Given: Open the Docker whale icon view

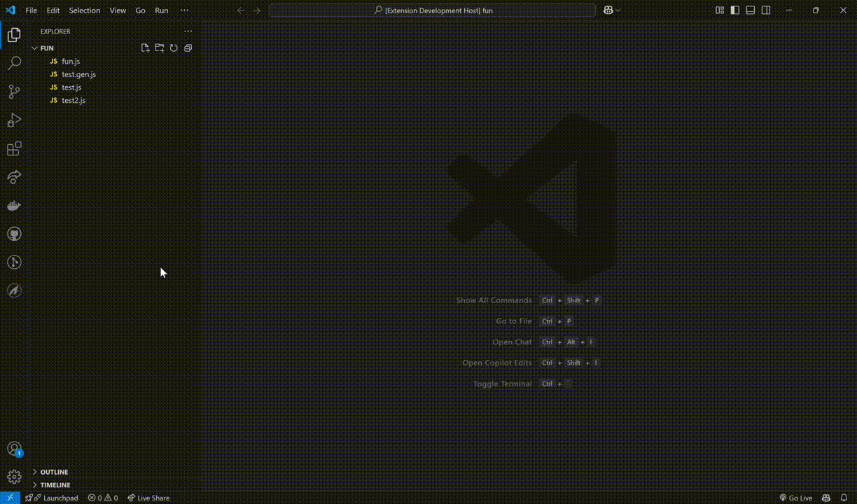Looking at the screenshot, I should tap(14, 206).
